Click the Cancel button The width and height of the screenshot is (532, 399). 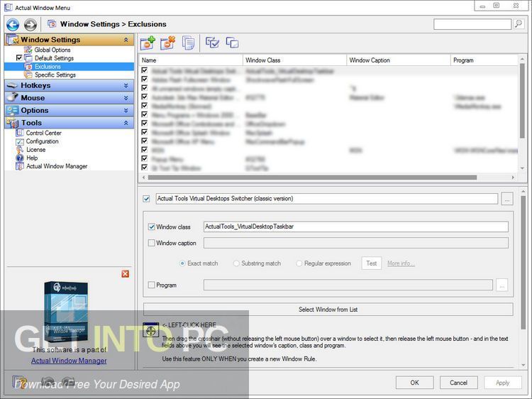coord(459,383)
